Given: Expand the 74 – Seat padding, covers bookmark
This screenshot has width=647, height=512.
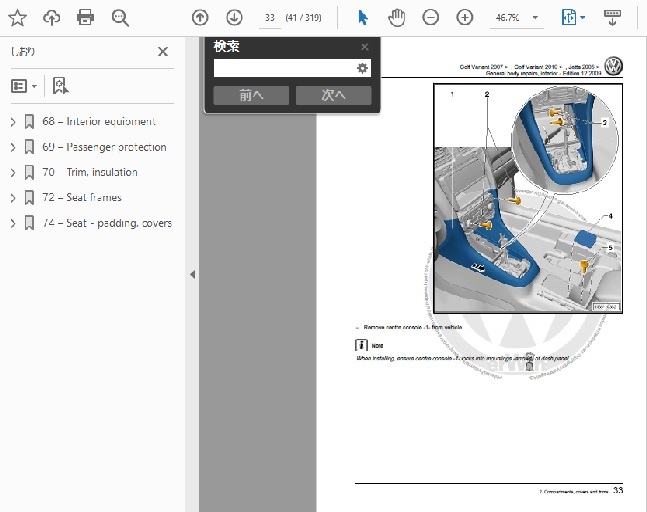Looking at the screenshot, I should (13, 223).
